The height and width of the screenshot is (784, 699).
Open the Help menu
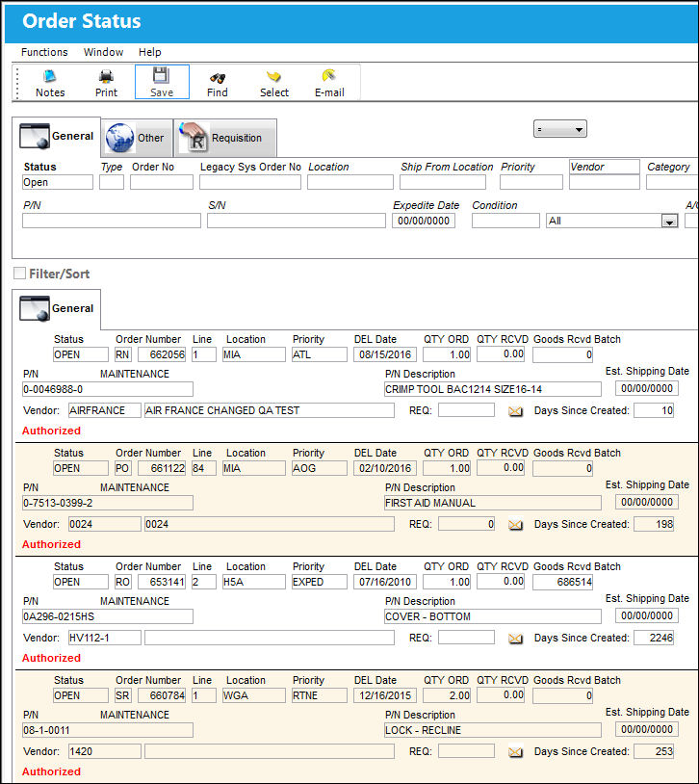pyautogui.click(x=149, y=52)
